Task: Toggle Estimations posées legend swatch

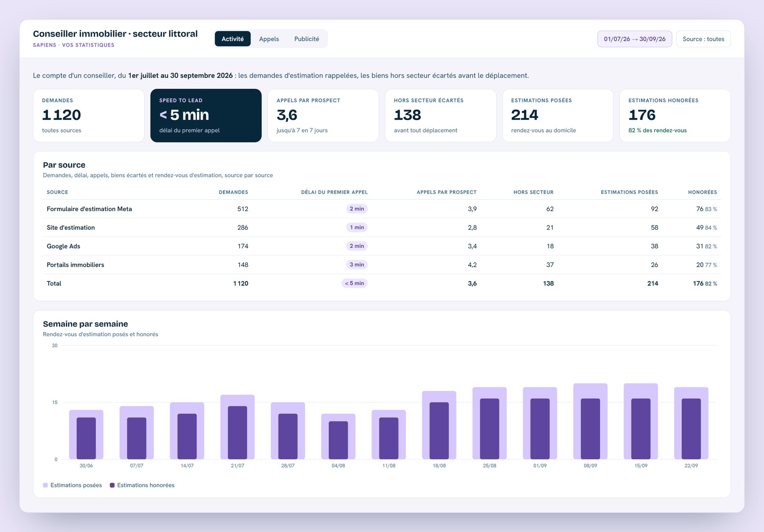Action: [45, 485]
